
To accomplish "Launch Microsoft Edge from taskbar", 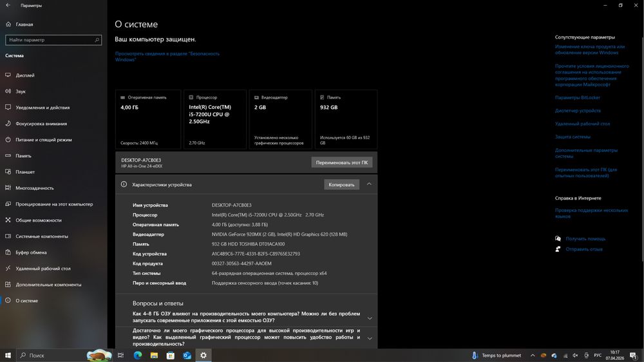I will [x=138, y=356].
